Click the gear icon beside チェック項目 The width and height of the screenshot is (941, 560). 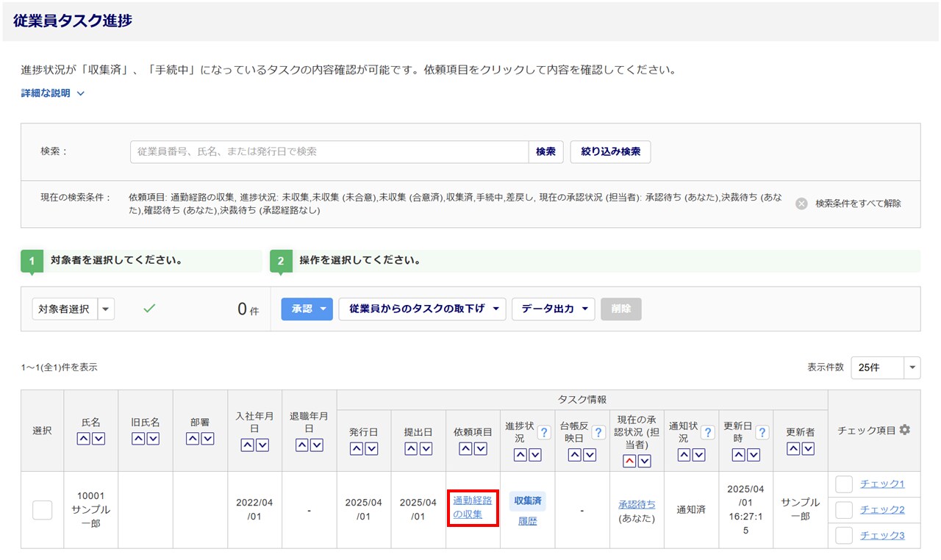(x=905, y=430)
